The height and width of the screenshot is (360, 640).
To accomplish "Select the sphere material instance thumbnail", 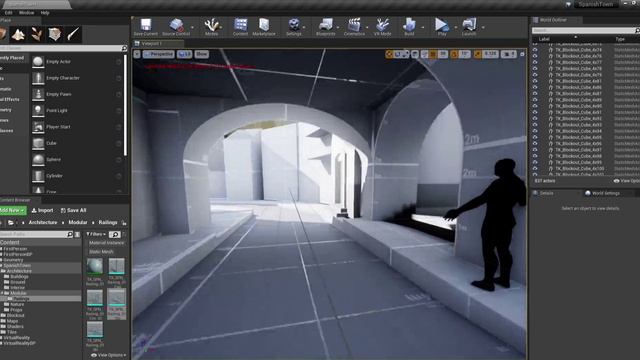I will click(x=95, y=266).
